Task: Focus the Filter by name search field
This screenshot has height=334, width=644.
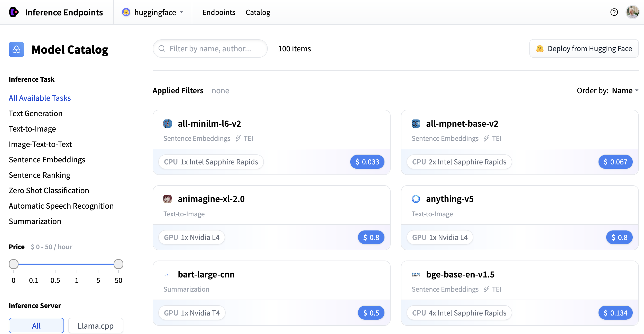Action: pos(210,49)
